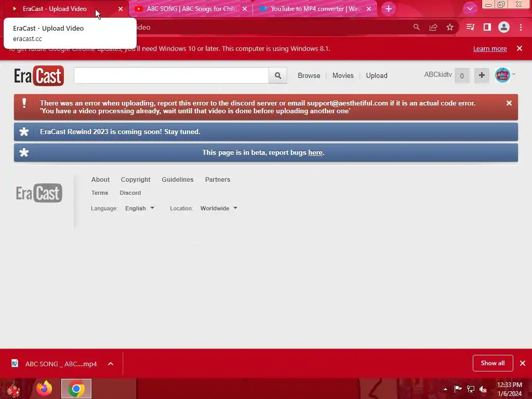The height and width of the screenshot is (399, 532).
Task: Click the share page icon in address bar
Action: (433, 27)
